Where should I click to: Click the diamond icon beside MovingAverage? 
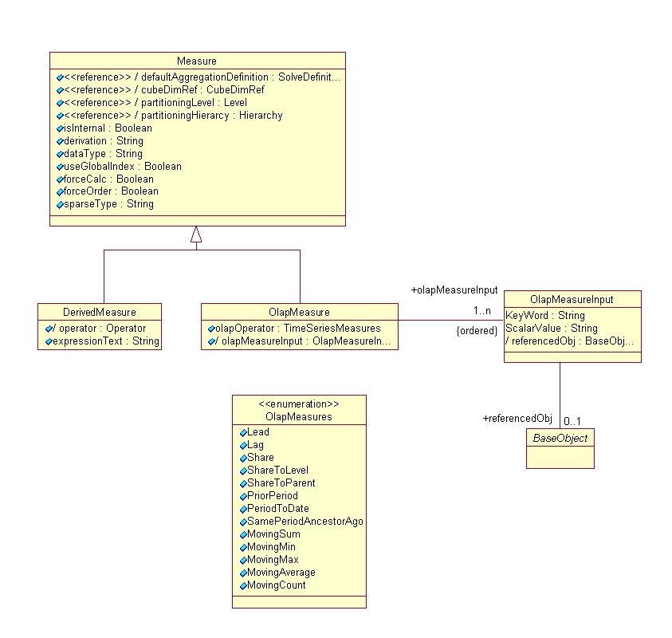pyautogui.click(x=243, y=573)
